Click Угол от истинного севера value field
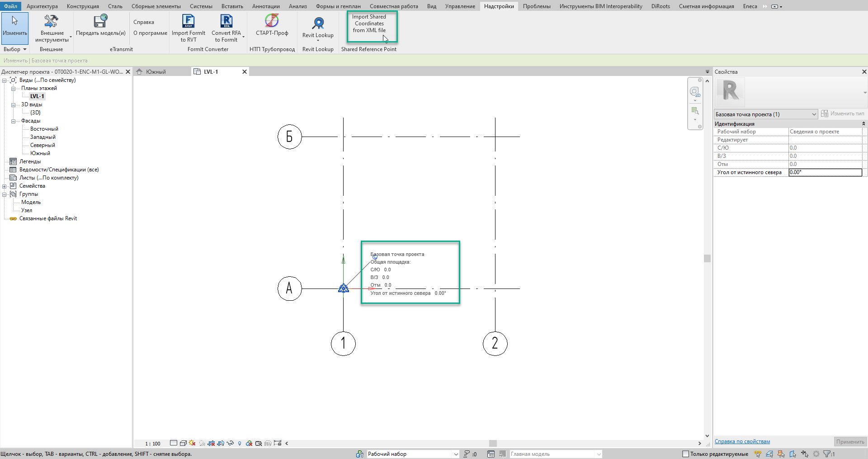The image size is (868, 459). tap(825, 172)
